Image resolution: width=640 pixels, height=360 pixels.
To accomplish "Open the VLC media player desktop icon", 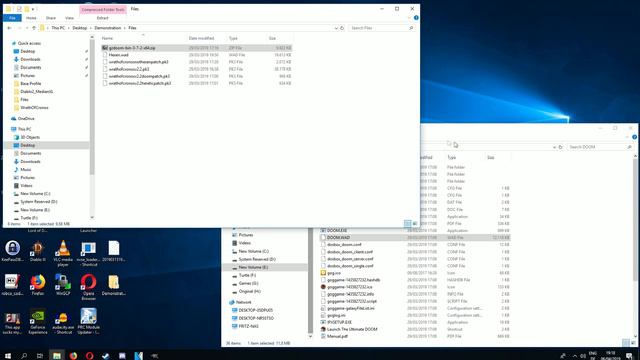I will pyautogui.click(x=63, y=253).
